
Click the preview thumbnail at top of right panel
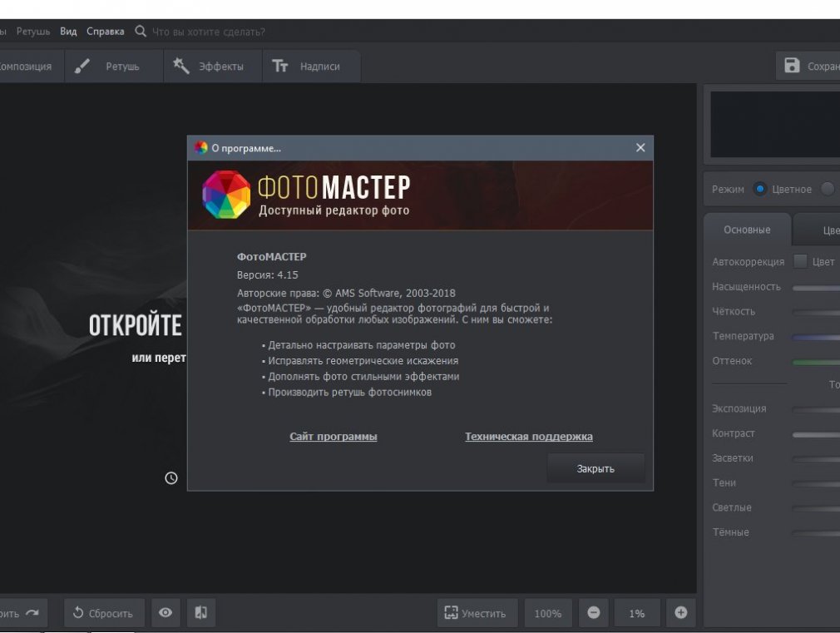[x=775, y=124]
